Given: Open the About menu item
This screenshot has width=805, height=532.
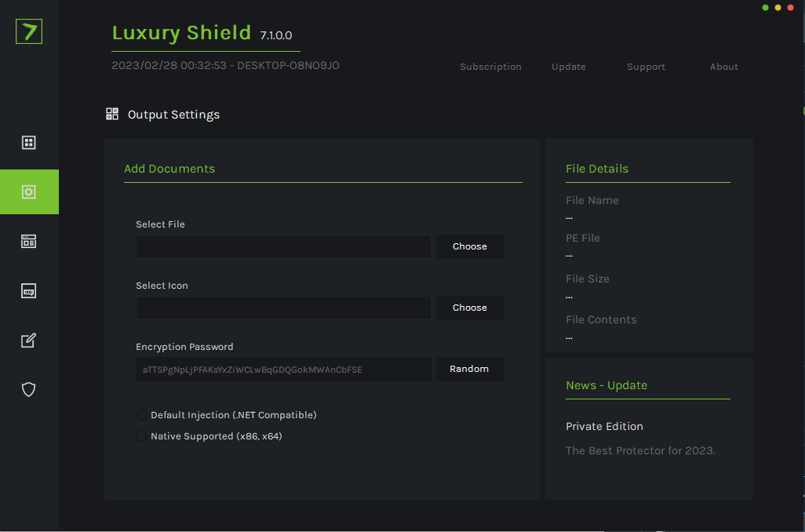Looking at the screenshot, I should tap(723, 67).
